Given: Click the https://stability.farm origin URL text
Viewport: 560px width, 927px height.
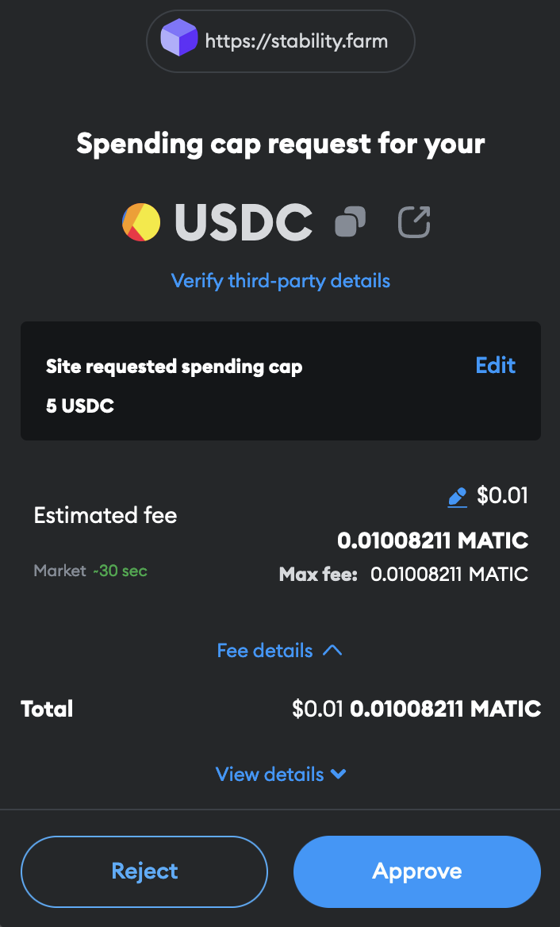Looking at the screenshot, I should tap(297, 40).
